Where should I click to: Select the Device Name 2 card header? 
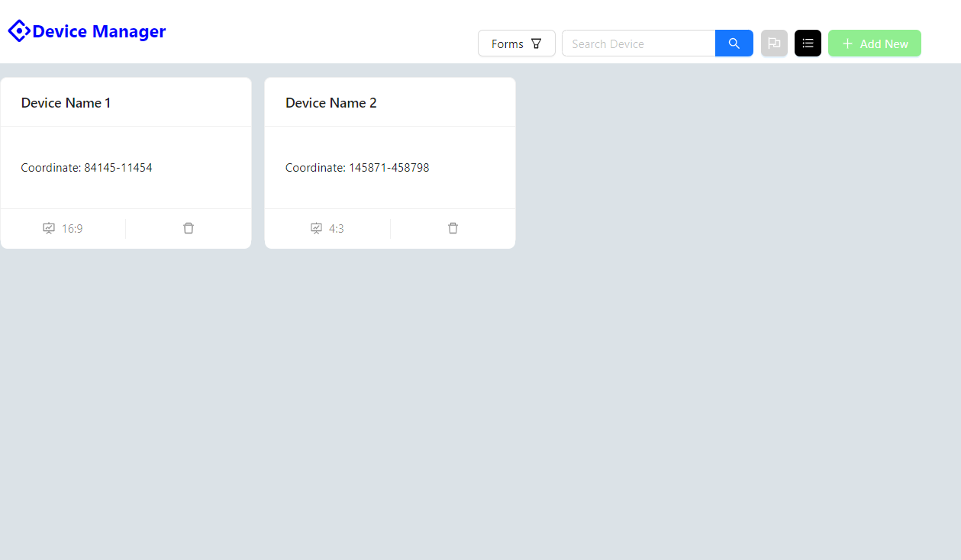pos(331,102)
